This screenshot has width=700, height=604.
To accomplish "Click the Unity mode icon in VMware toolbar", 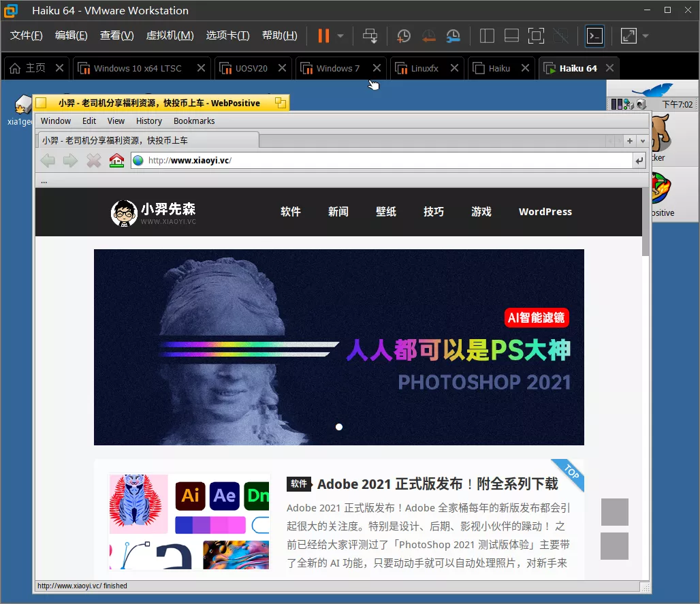I will [x=560, y=35].
